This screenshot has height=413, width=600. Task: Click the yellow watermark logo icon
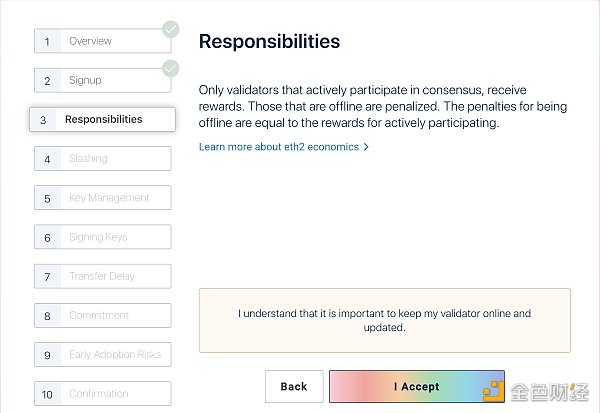pos(493,391)
